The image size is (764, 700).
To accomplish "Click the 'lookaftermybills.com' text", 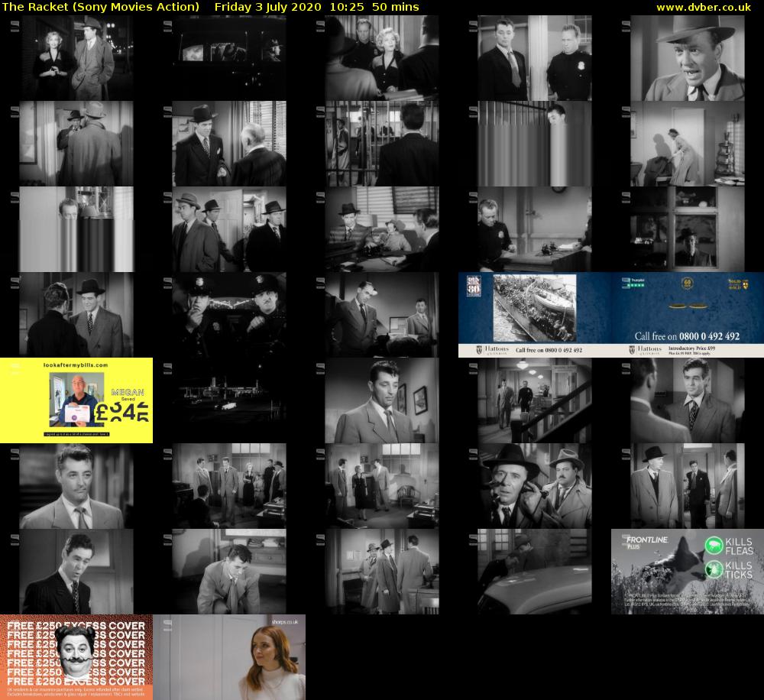I will pyautogui.click(x=76, y=365).
